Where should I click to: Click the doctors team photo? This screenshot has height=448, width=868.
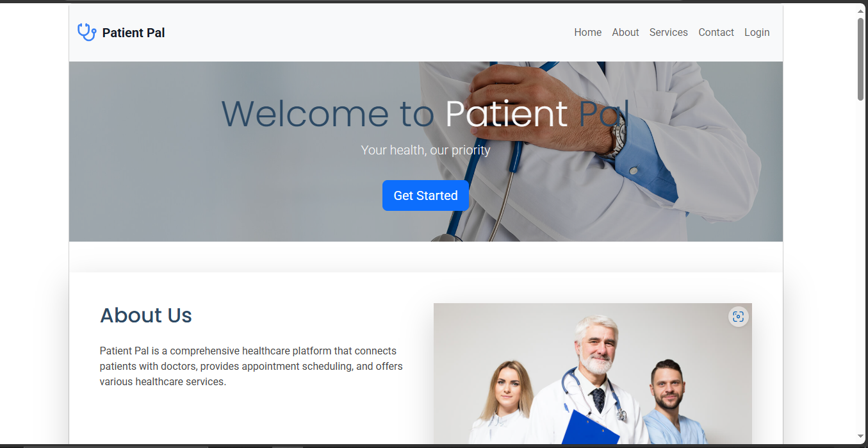pyautogui.click(x=593, y=374)
